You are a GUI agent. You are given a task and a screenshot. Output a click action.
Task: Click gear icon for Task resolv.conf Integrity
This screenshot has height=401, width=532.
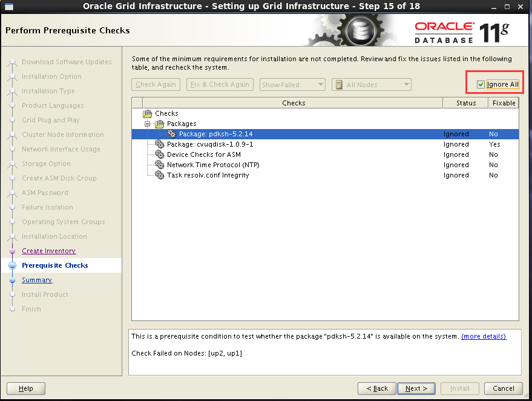point(159,175)
